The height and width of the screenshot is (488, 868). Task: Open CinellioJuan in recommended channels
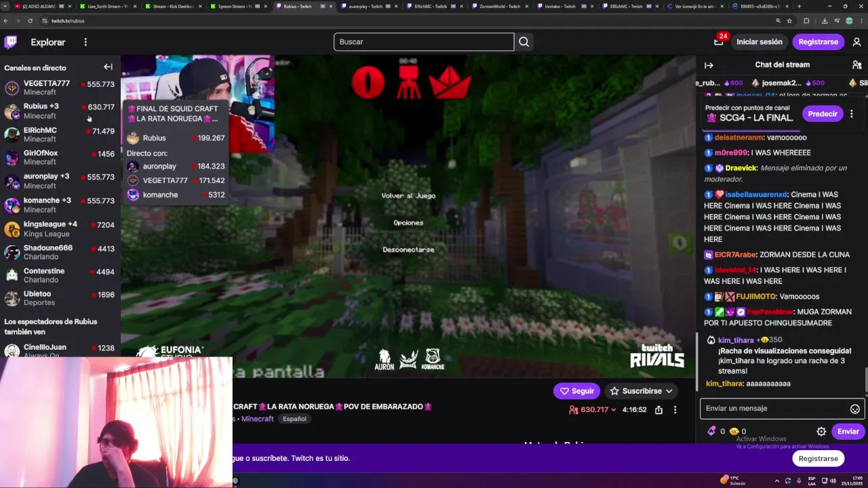pyautogui.click(x=60, y=350)
